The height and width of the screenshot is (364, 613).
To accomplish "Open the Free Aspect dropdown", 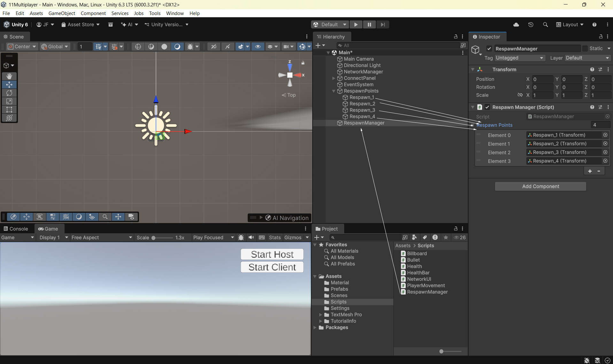I will coord(101,237).
